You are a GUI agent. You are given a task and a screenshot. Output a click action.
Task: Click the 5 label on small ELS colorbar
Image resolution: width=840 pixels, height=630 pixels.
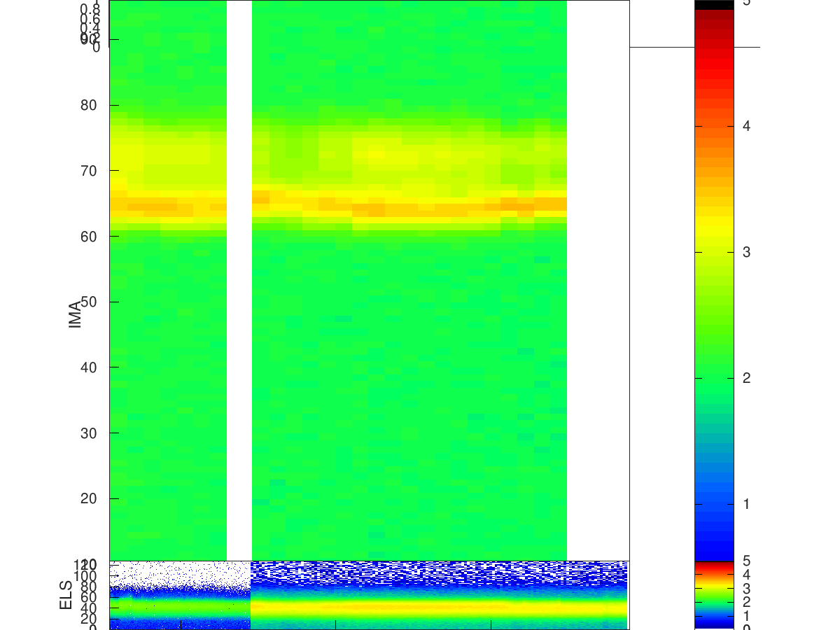click(747, 561)
